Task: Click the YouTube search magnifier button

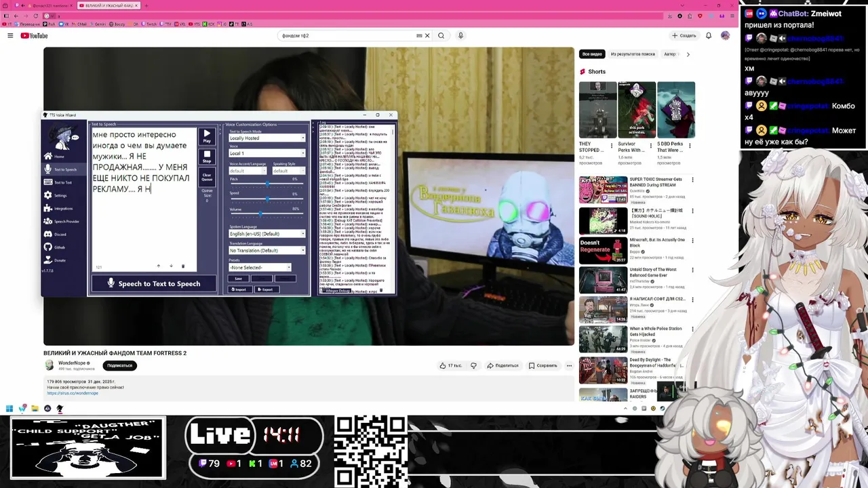Action: 441,36
